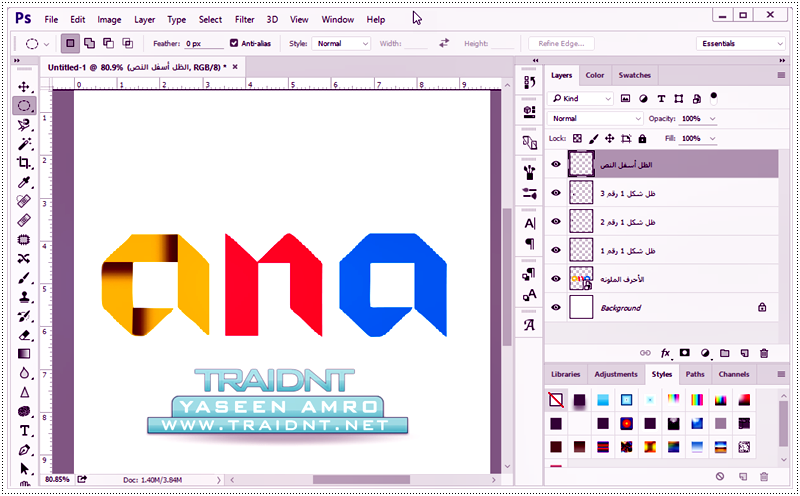Image resolution: width=800 pixels, height=496 pixels.
Task: Click the New selection mode icon
Action: click(70, 43)
